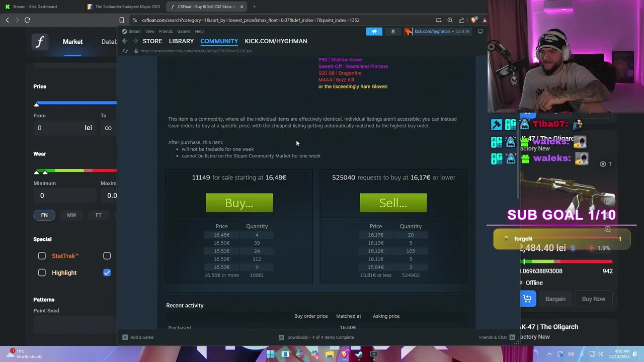This screenshot has width=644, height=362.
Task: Click the green Sell... button
Action: (x=393, y=203)
